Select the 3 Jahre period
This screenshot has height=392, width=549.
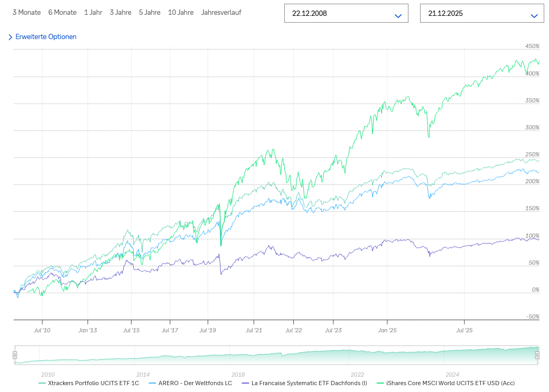120,12
